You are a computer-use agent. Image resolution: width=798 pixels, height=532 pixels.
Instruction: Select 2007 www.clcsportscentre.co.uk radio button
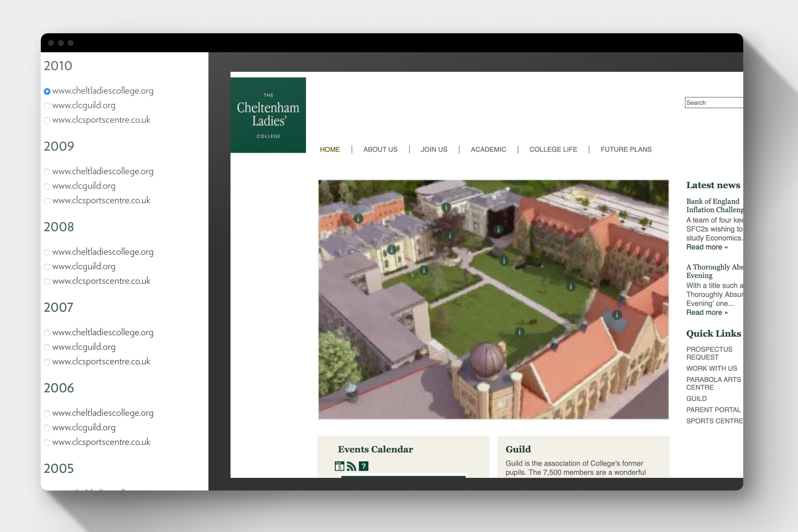click(x=47, y=362)
